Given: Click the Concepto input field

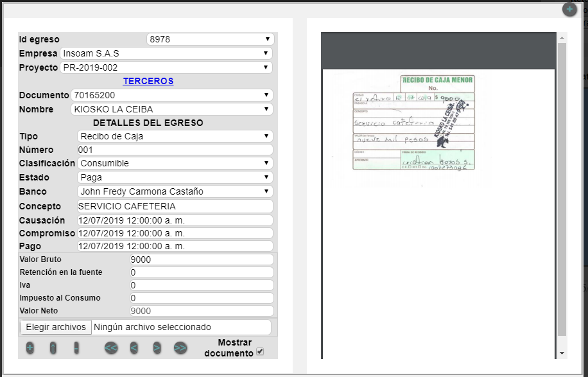Looking at the screenshot, I should click(175, 206).
